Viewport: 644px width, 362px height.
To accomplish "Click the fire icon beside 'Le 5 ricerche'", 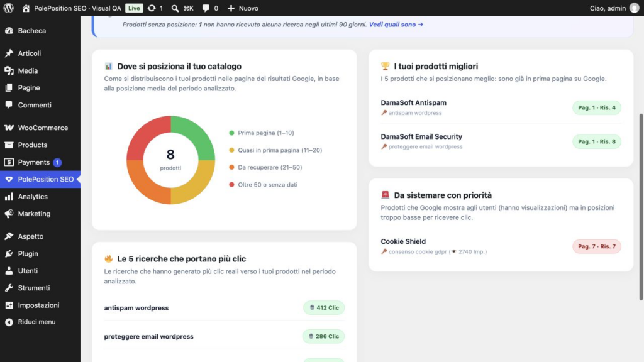I will click(108, 258).
